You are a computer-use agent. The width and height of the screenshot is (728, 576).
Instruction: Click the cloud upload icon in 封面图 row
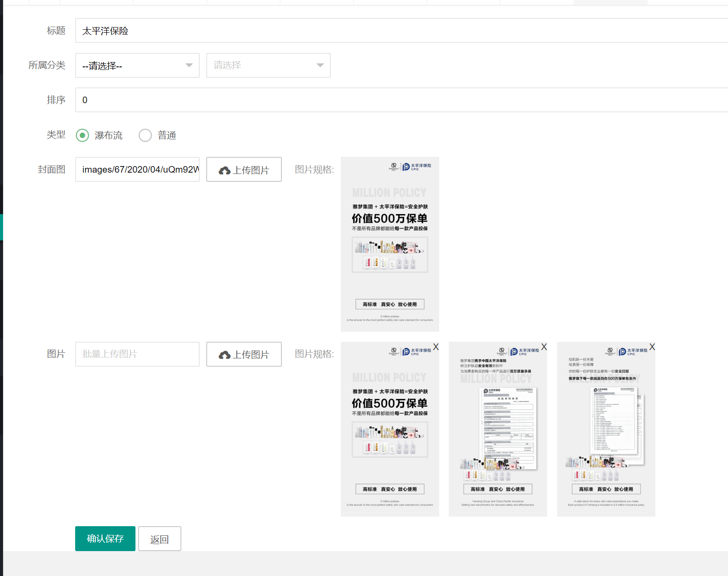pyautogui.click(x=225, y=170)
